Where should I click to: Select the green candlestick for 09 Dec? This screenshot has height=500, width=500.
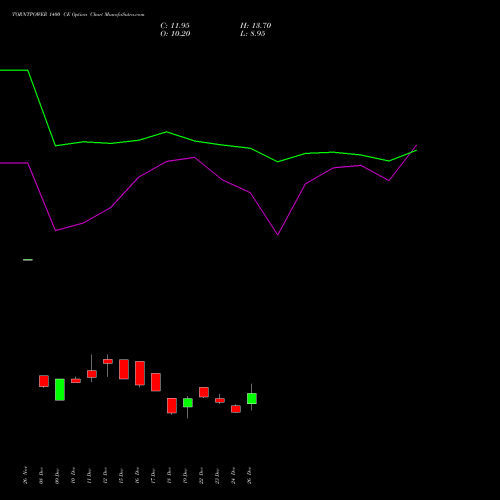point(60,390)
